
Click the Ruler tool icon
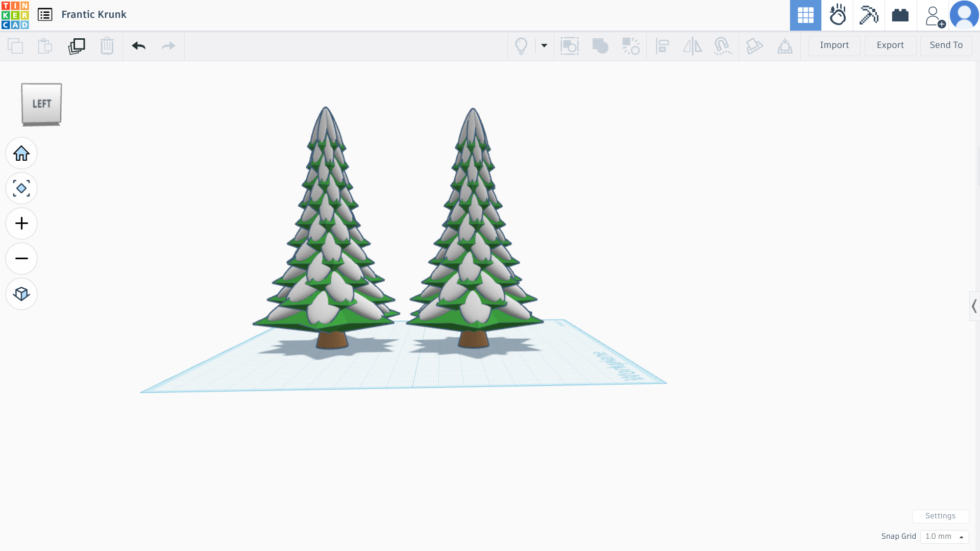pos(754,46)
